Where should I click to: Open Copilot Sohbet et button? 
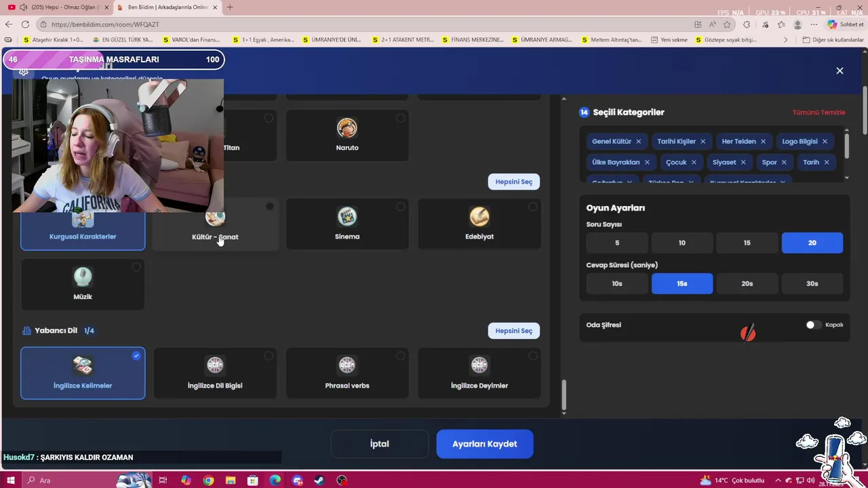pyautogui.click(x=845, y=24)
